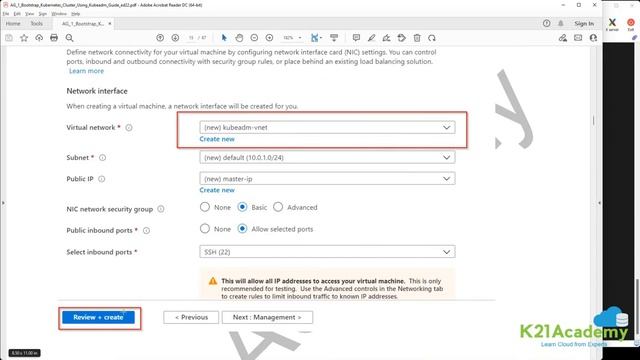Close the AG_1_Bootstrap document tab

(109, 24)
